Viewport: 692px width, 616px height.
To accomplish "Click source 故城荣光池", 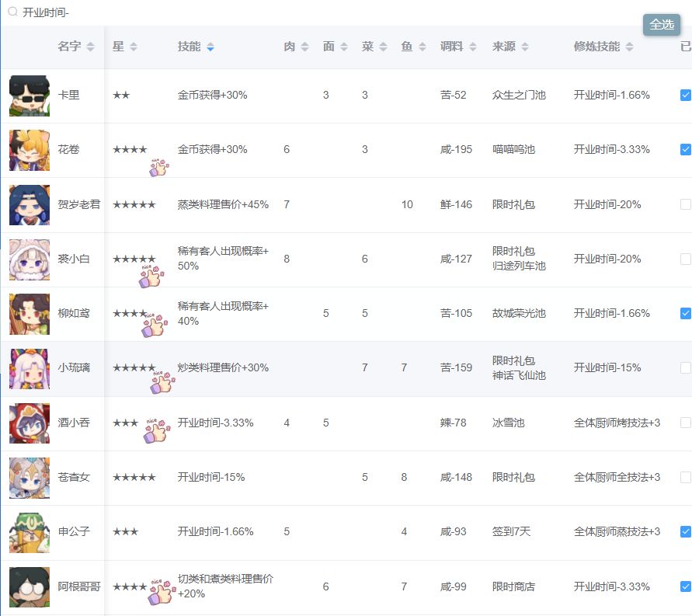I will (519, 313).
